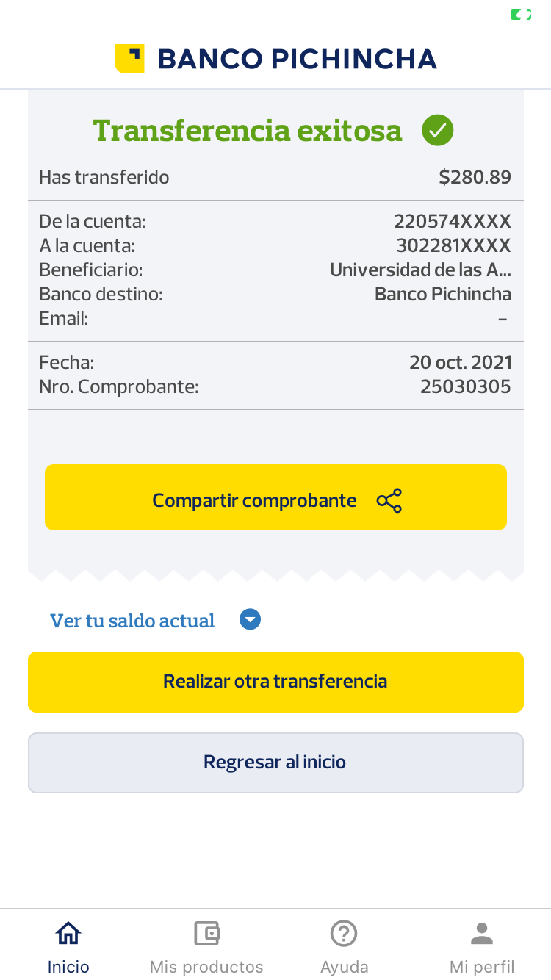Tap the truncated beneficiary name Universidad de las A...
The width and height of the screenshot is (551, 980).
point(420,270)
